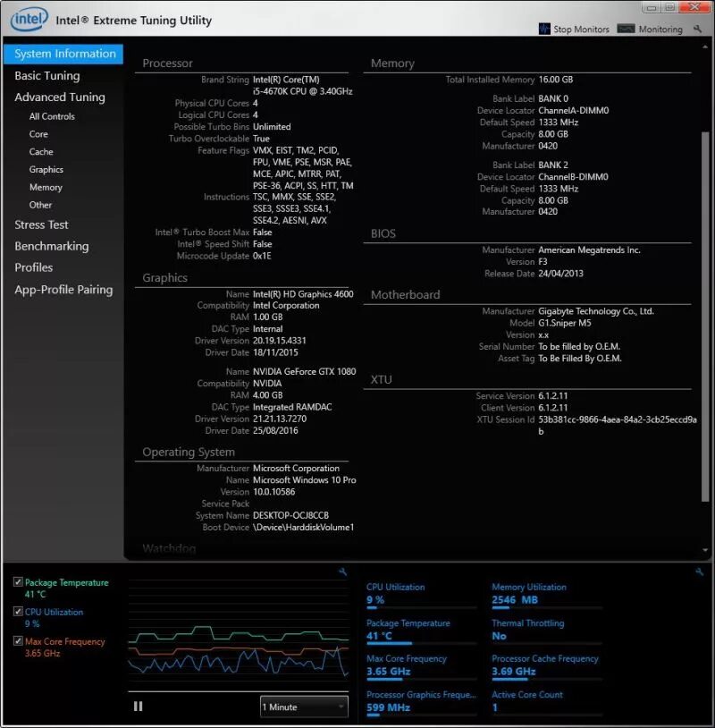The image size is (715, 728).
Task: Open App-Profile Pairing section
Action: tap(63, 290)
